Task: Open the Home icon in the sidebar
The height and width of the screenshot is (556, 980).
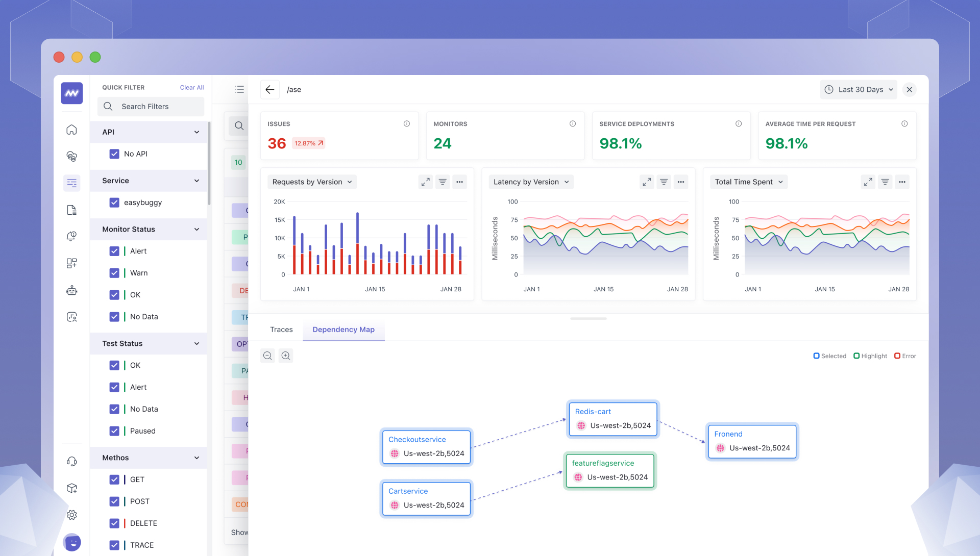Action: click(x=71, y=130)
